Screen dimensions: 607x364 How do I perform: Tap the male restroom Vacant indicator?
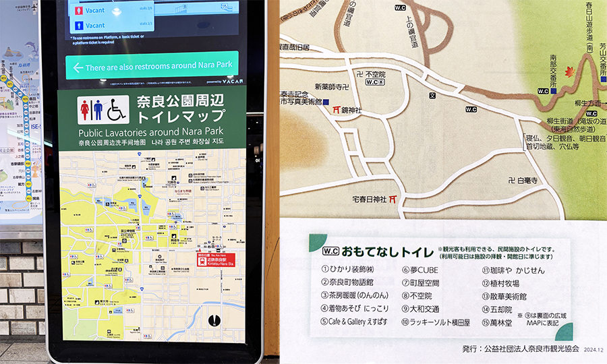(90, 26)
